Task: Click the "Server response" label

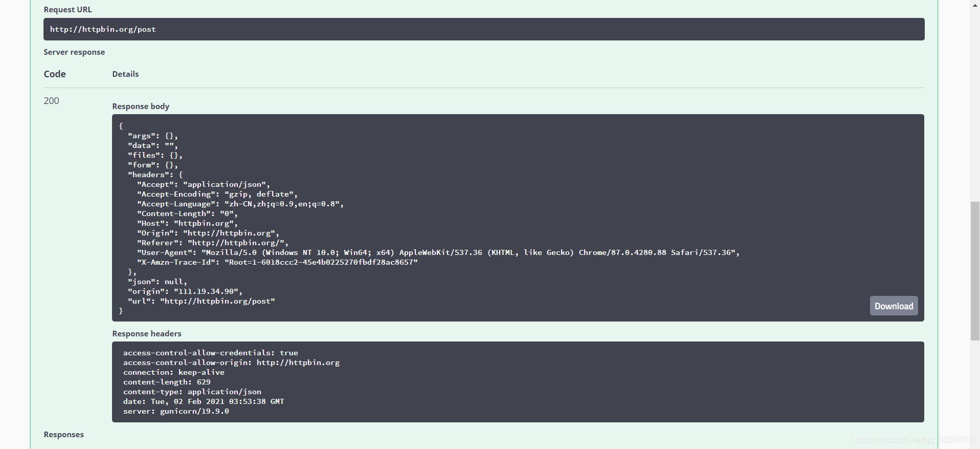Action: pos(74,52)
